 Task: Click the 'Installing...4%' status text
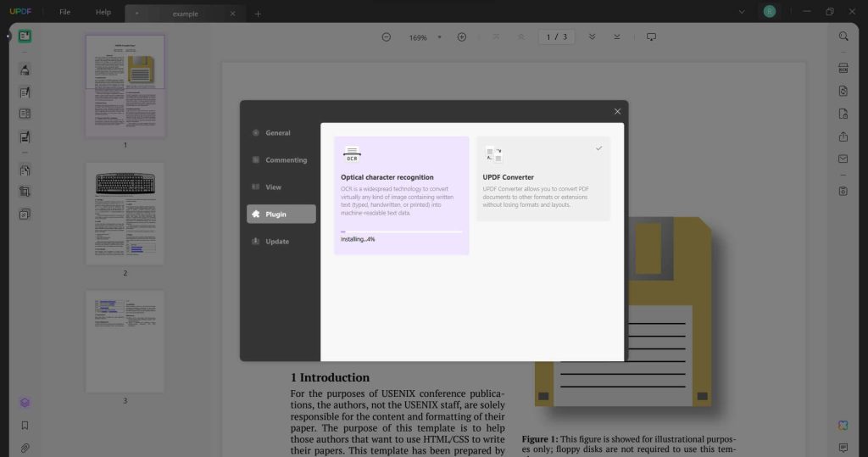pos(358,239)
